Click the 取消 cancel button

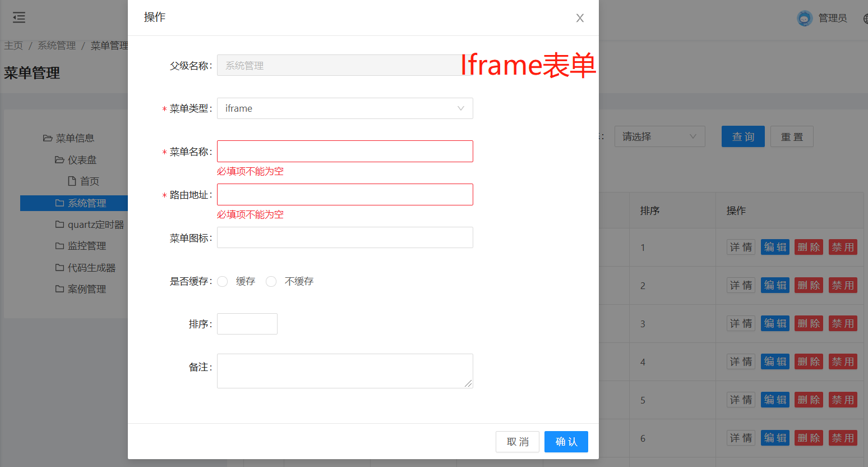[x=518, y=442]
